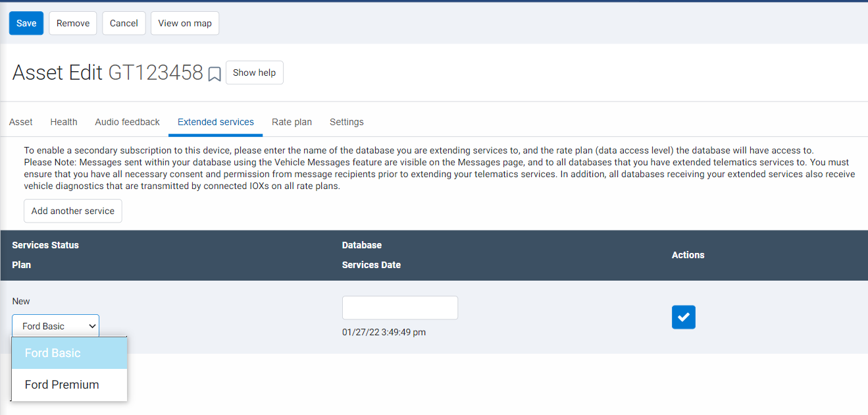Choose Ford Basic from the dropdown list
This screenshot has height=415, width=868.
pos(69,353)
